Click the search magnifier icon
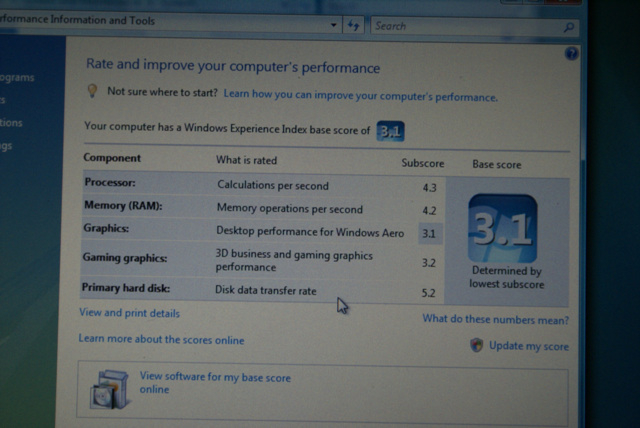The image size is (640, 428). tap(569, 27)
